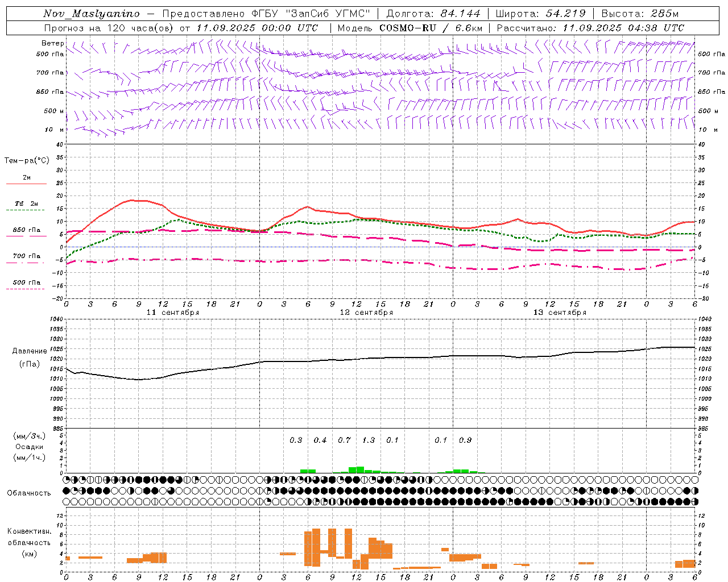Click the Высота: 285м elevation value

(640, 14)
